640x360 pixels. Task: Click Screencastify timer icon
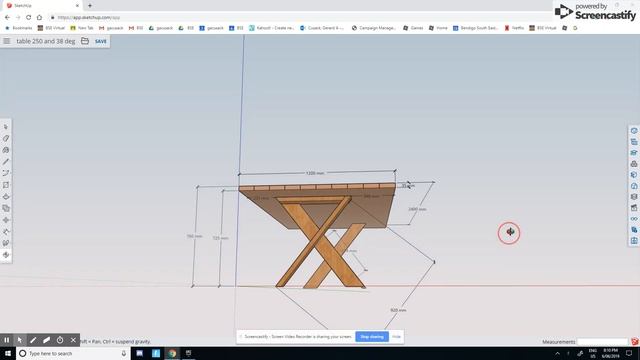(x=60, y=340)
